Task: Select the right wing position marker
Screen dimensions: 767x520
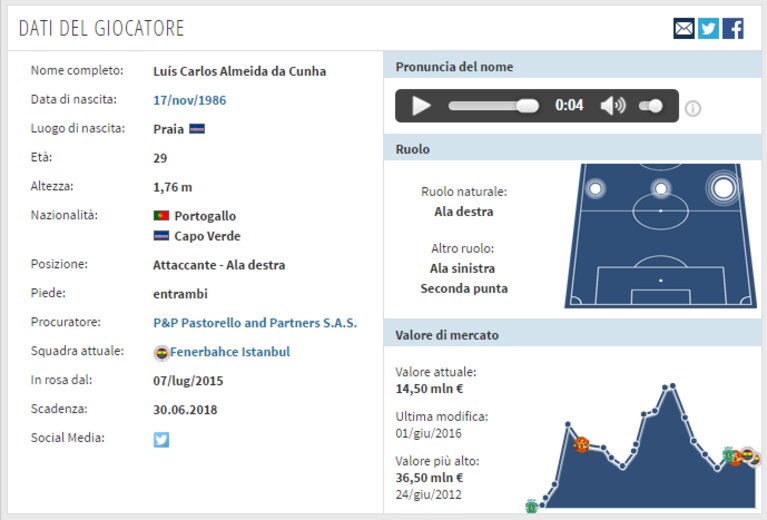Action: [x=723, y=188]
